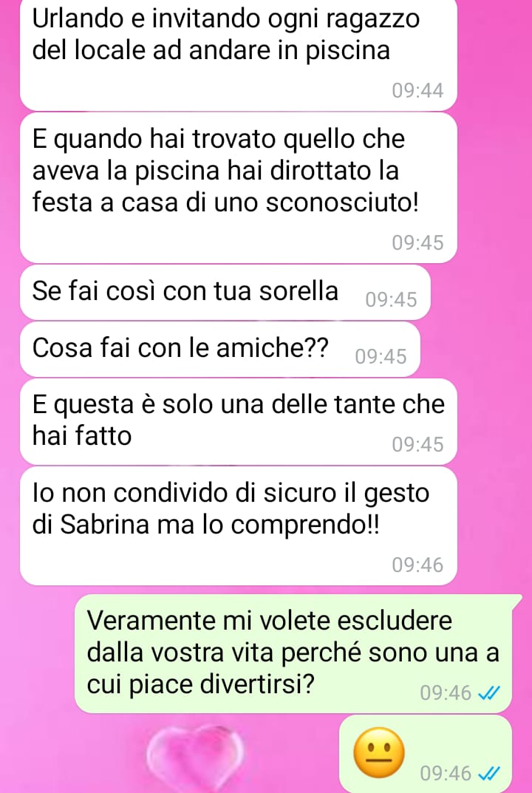532x793 pixels.
Task: Tap the 09:45 time beside 'le amiche??'
Action: point(381,357)
